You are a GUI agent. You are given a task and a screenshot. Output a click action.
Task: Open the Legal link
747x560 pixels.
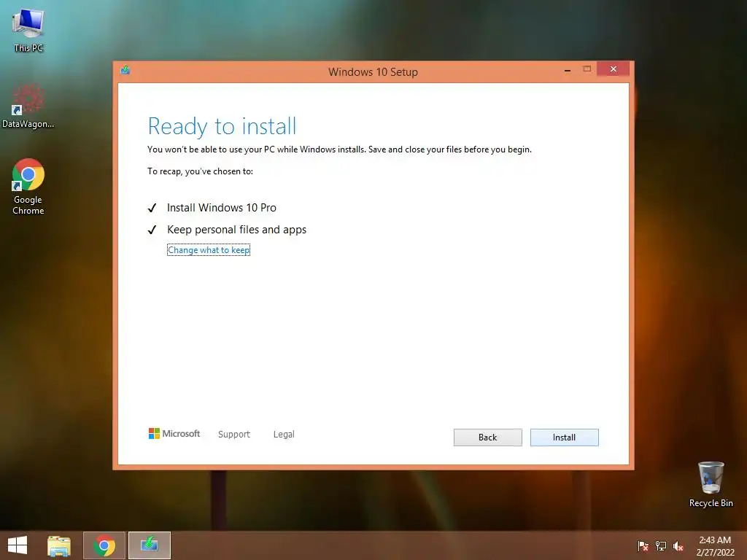(284, 435)
